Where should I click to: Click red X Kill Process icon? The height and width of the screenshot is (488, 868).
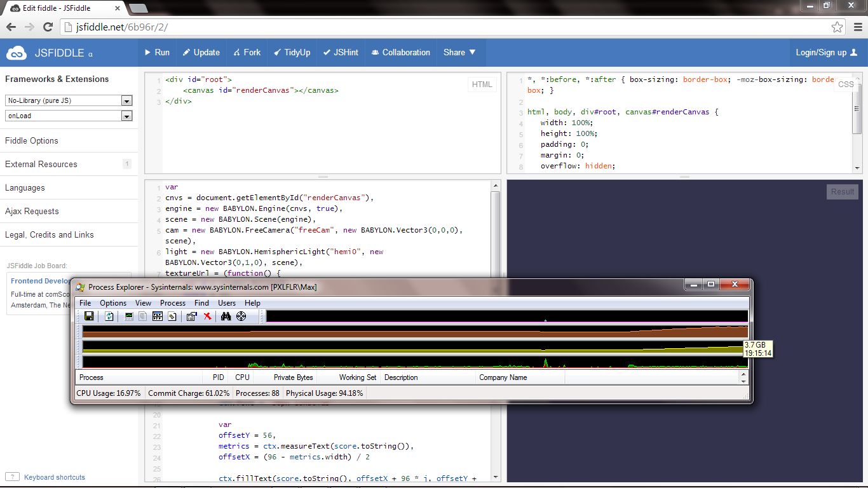tap(207, 316)
